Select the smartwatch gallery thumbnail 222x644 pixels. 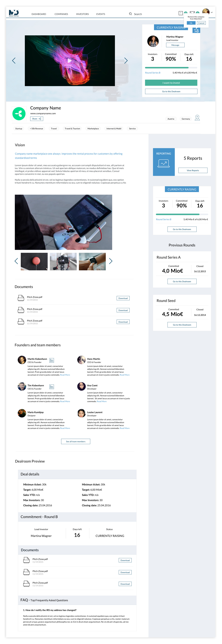point(92,261)
